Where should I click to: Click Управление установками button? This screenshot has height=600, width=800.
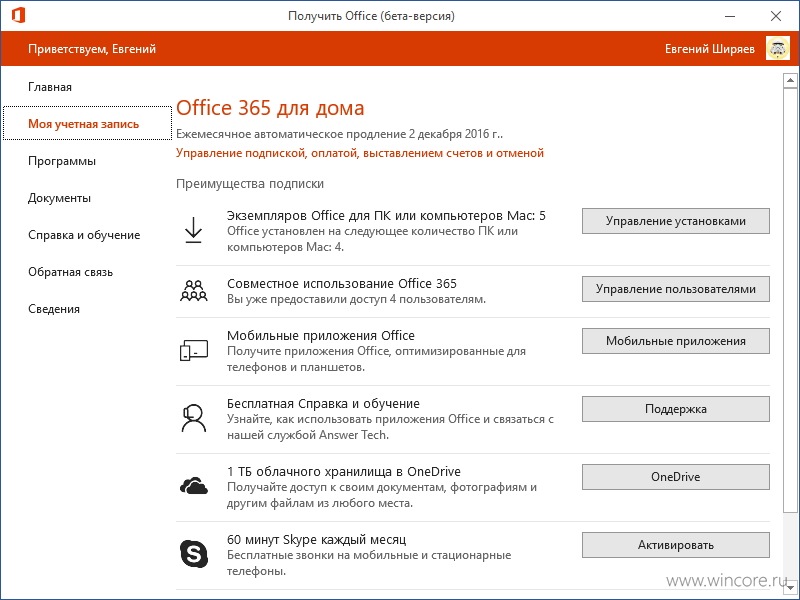point(676,221)
